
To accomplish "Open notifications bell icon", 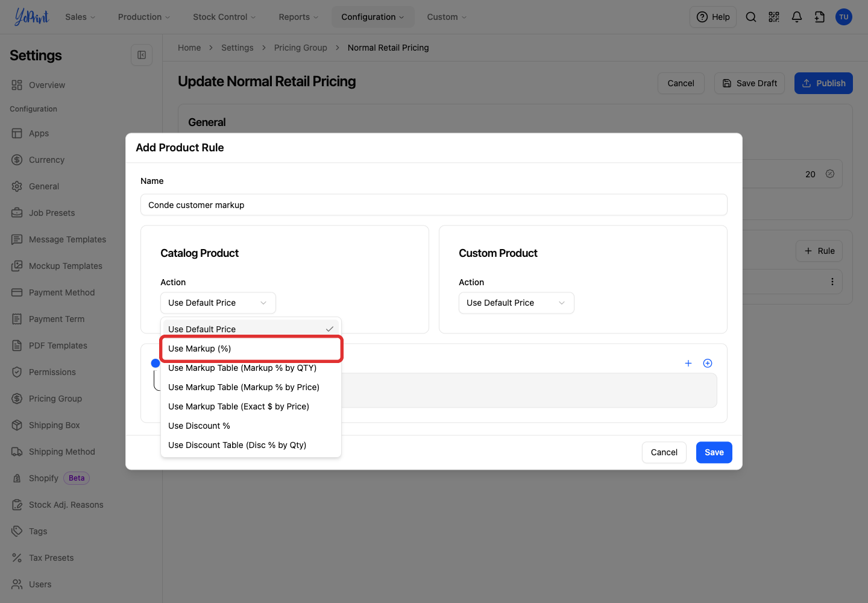I will [x=797, y=17].
